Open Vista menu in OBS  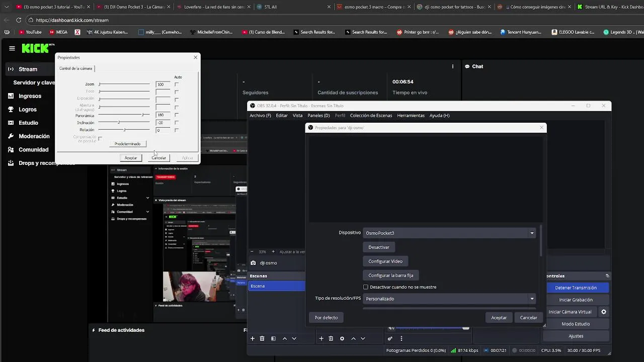coord(297,116)
